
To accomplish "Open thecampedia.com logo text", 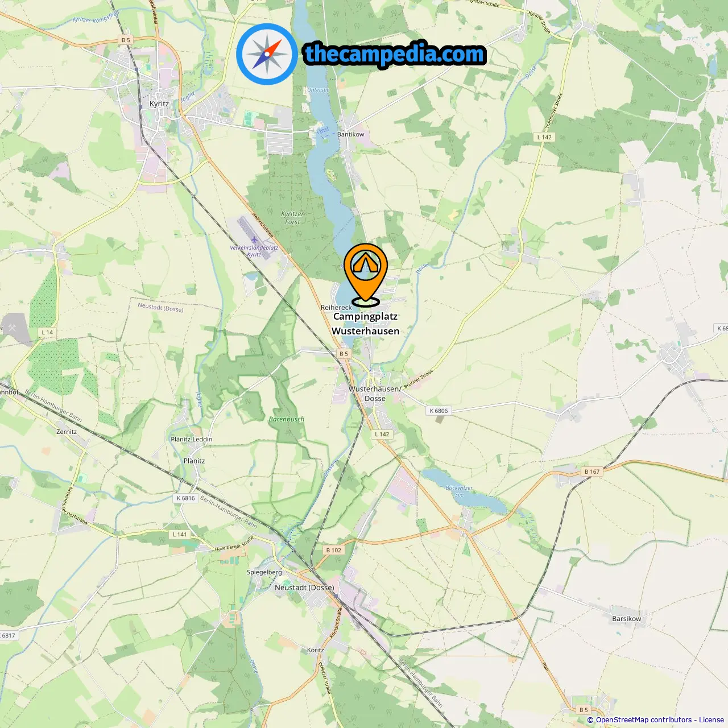I will pos(395,55).
